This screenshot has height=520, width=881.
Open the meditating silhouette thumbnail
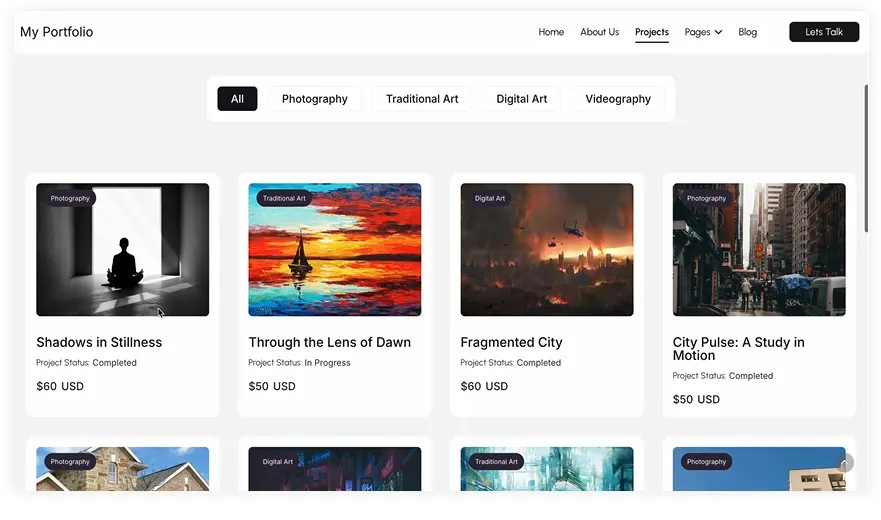pyautogui.click(x=122, y=250)
